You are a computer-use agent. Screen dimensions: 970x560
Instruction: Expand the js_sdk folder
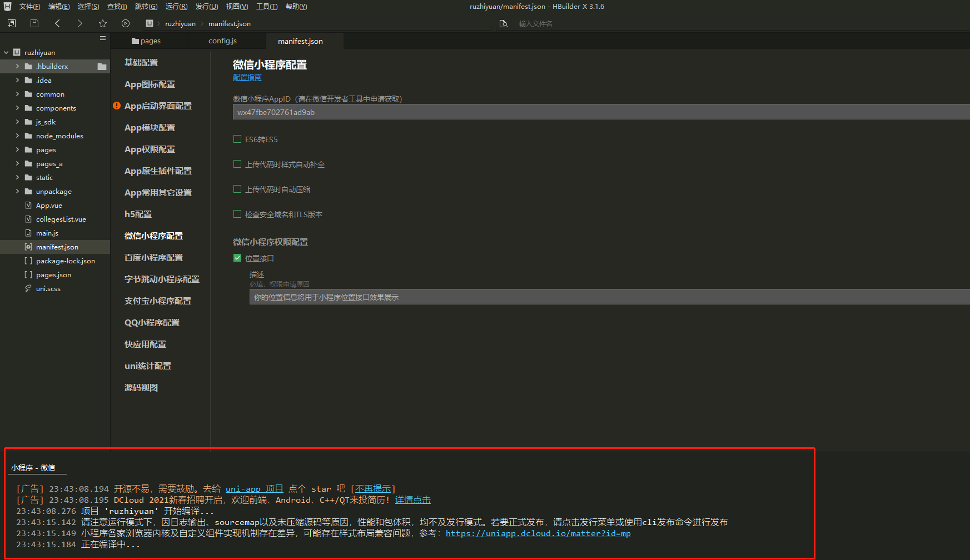click(17, 122)
